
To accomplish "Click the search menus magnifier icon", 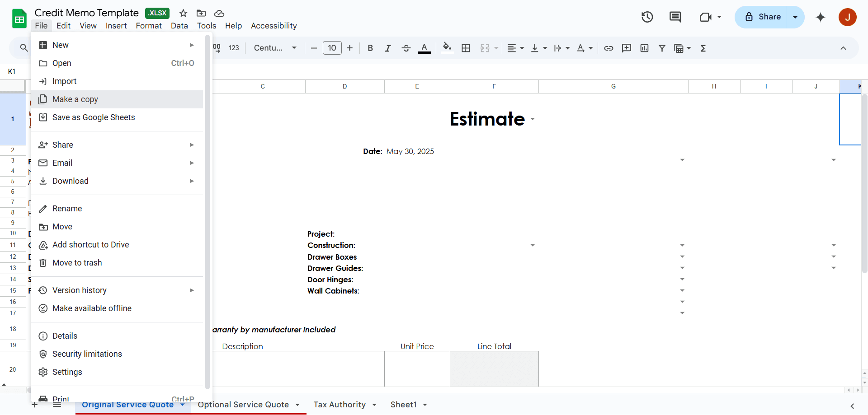I will click(24, 48).
